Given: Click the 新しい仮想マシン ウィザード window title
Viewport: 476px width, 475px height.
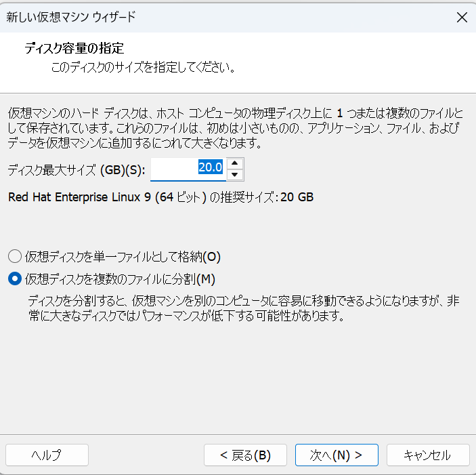Looking at the screenshot, I should (x=71, y=18).
